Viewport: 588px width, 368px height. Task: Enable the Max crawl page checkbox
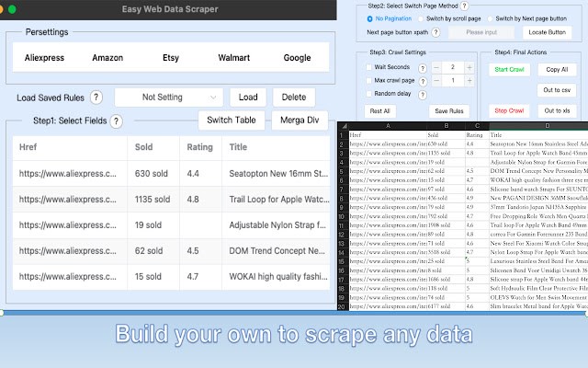pyautogui.click(x=369, y=80)
